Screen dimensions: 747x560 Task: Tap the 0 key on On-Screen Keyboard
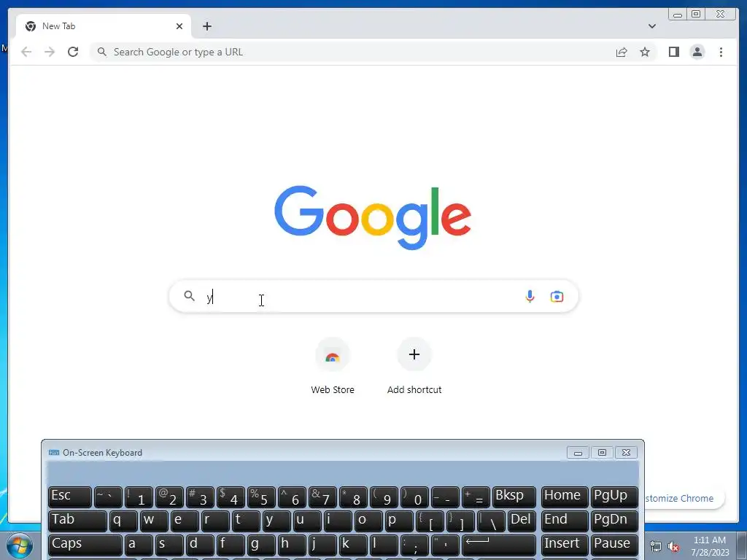click(x=414, y=497)
